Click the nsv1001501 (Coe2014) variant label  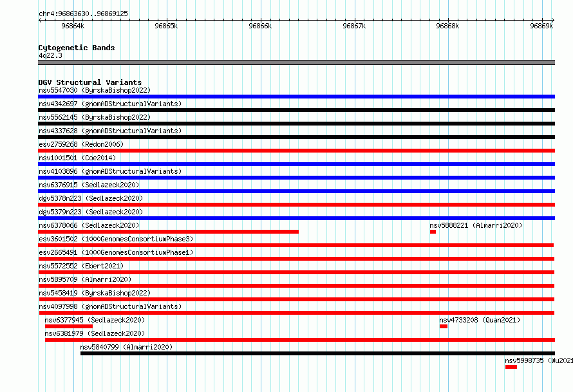77,158
